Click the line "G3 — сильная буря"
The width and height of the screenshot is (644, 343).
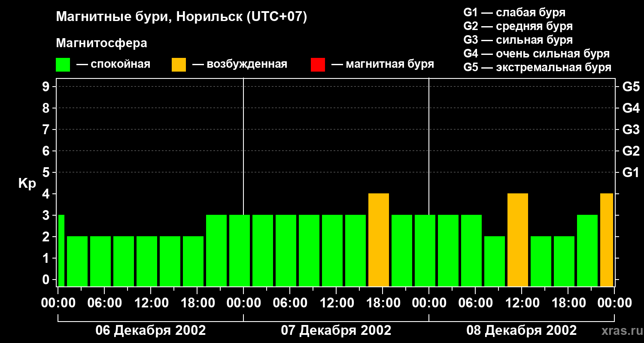[x=518, y=40]
